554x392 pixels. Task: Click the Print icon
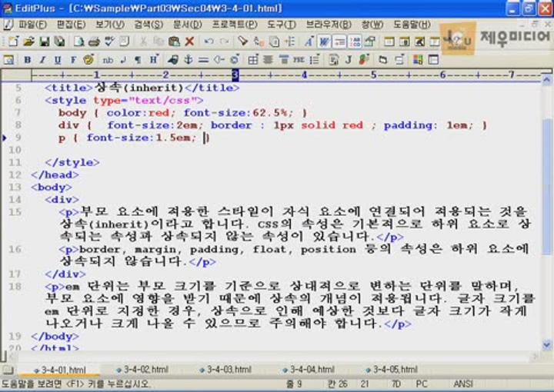coord(94,42)
